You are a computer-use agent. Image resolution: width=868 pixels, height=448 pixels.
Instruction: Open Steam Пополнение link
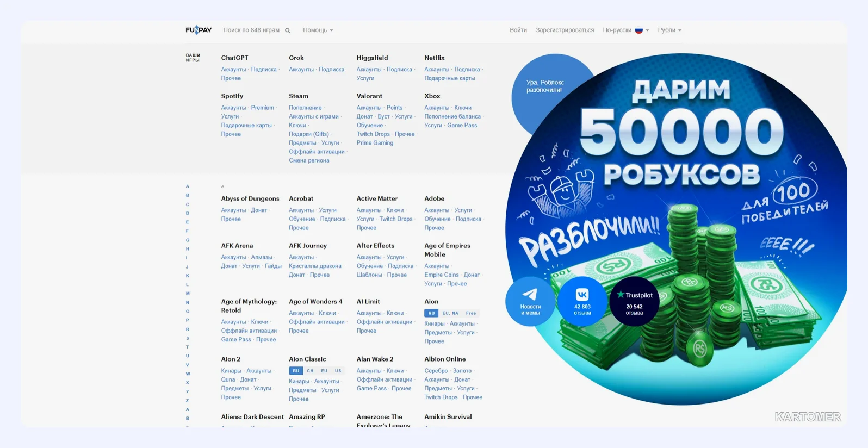pos(305,108)
